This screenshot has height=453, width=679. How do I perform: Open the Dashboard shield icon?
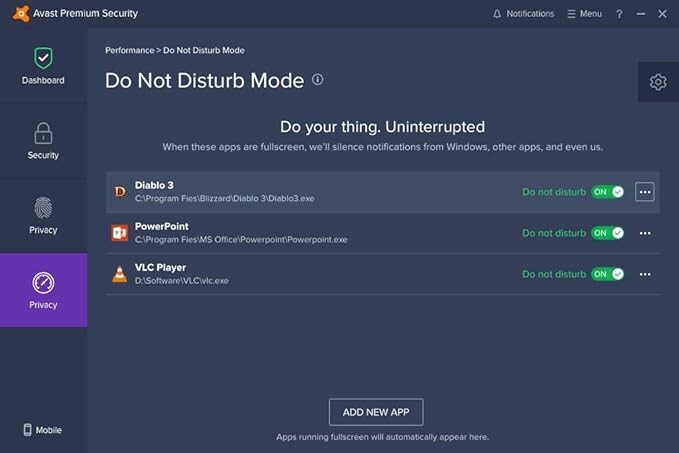coord(43,58)
